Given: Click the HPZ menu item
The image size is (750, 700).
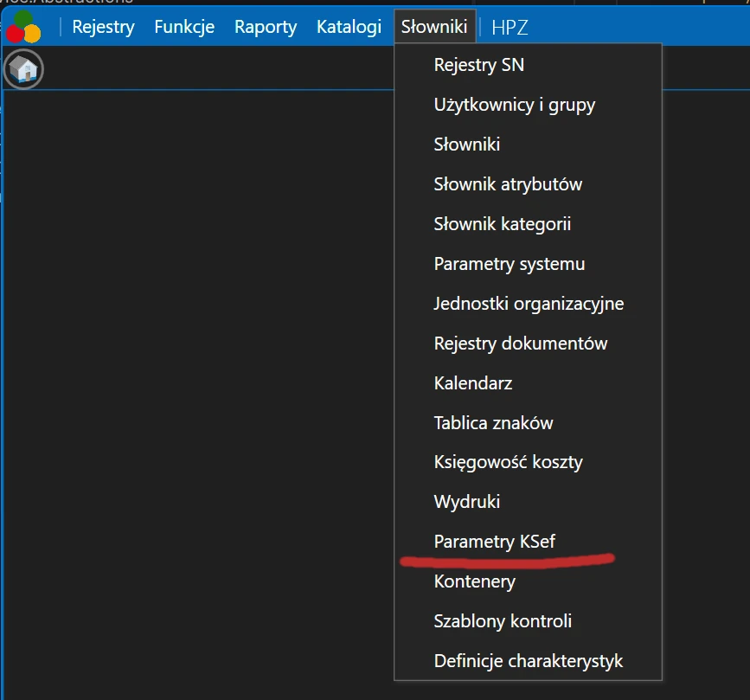Looking at the screenshot, I should point(510,27).
